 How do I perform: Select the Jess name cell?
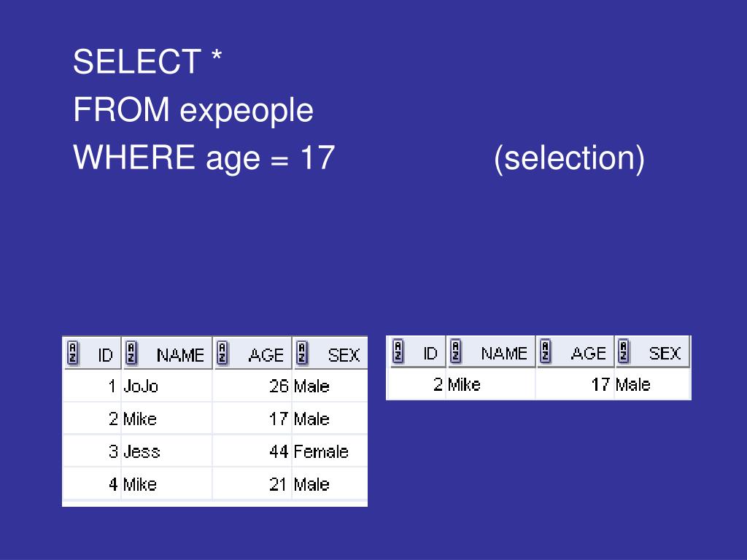click(x=167, y=451)
